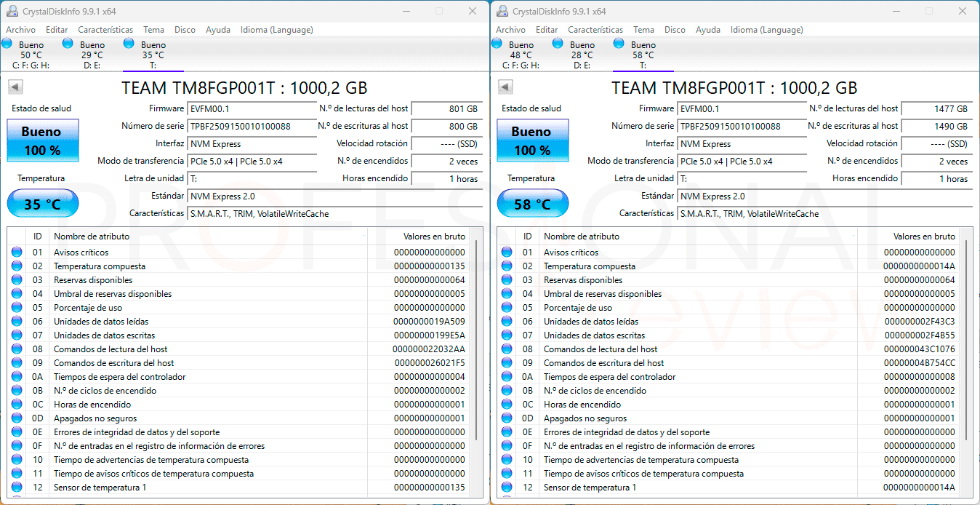
Task: Select N.º de entradas en el registro row, right window
Action: point(728,446)
